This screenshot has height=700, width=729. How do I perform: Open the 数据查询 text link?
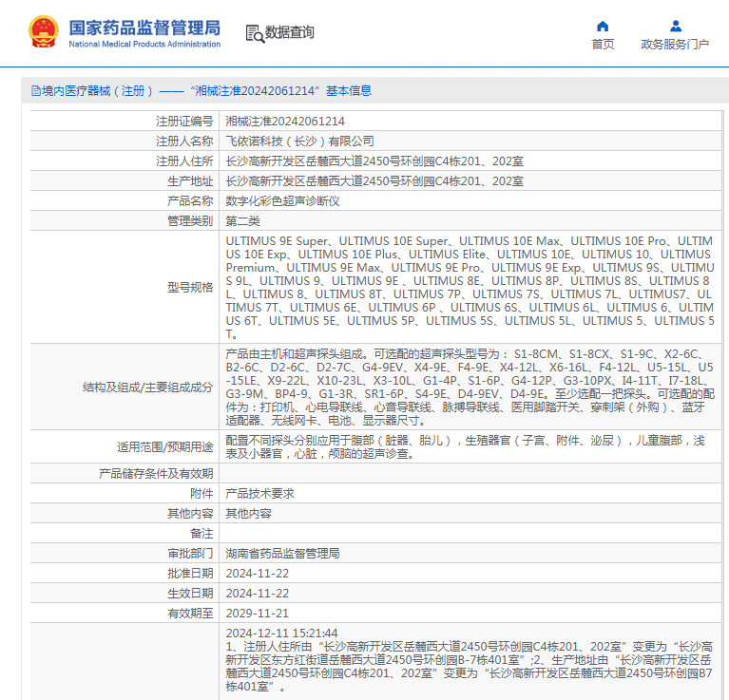[x=290, y=32]
